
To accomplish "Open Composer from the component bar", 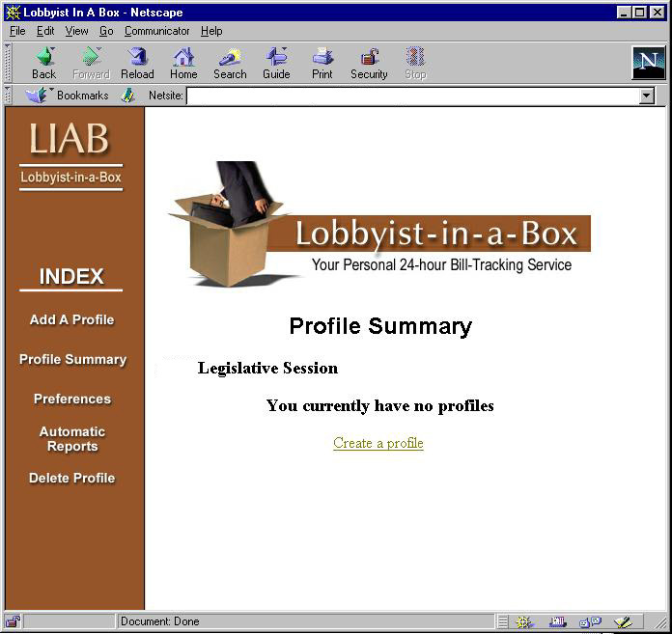I will point(623,621).
